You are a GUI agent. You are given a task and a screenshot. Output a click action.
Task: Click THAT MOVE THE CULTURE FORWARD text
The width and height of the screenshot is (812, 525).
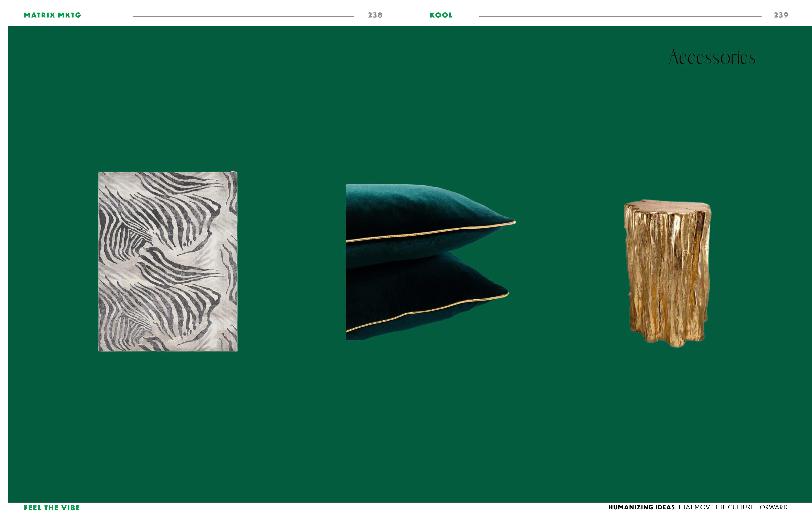733,507
